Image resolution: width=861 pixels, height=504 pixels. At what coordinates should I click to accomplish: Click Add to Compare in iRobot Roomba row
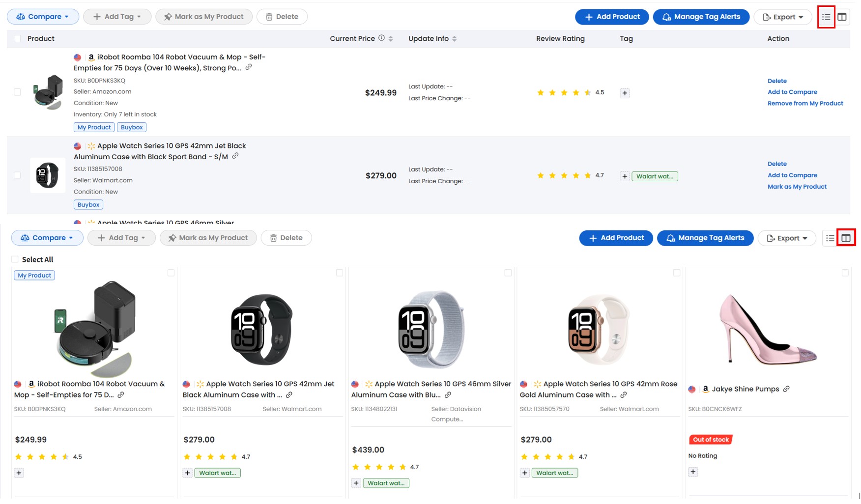(792, 92)
